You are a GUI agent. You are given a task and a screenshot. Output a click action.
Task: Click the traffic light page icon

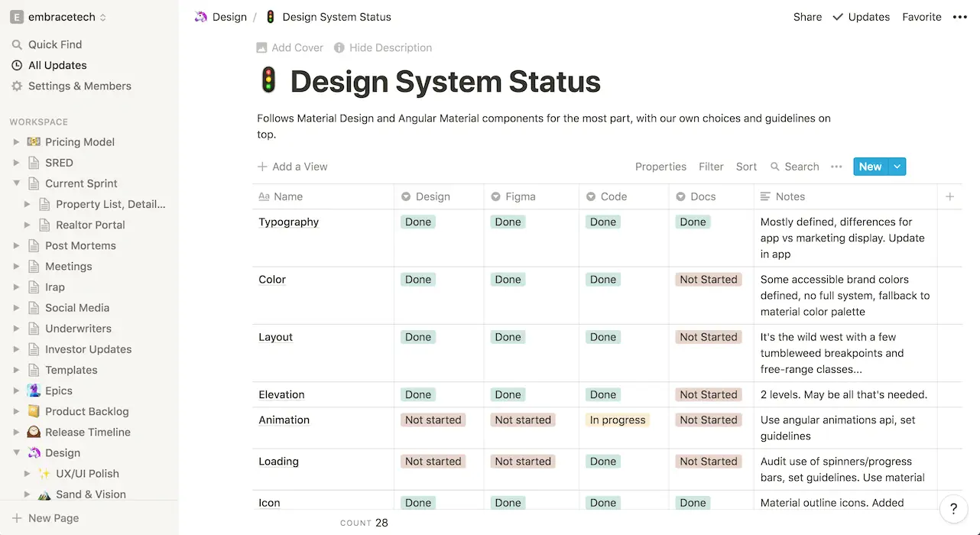pos(268,79)
